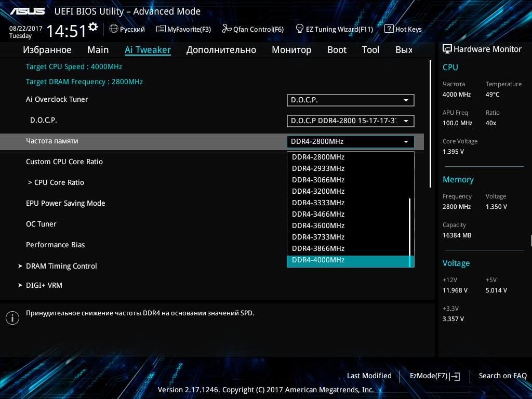Switch to Tool tab
532x399 pixels.
[x=370, y=50]
